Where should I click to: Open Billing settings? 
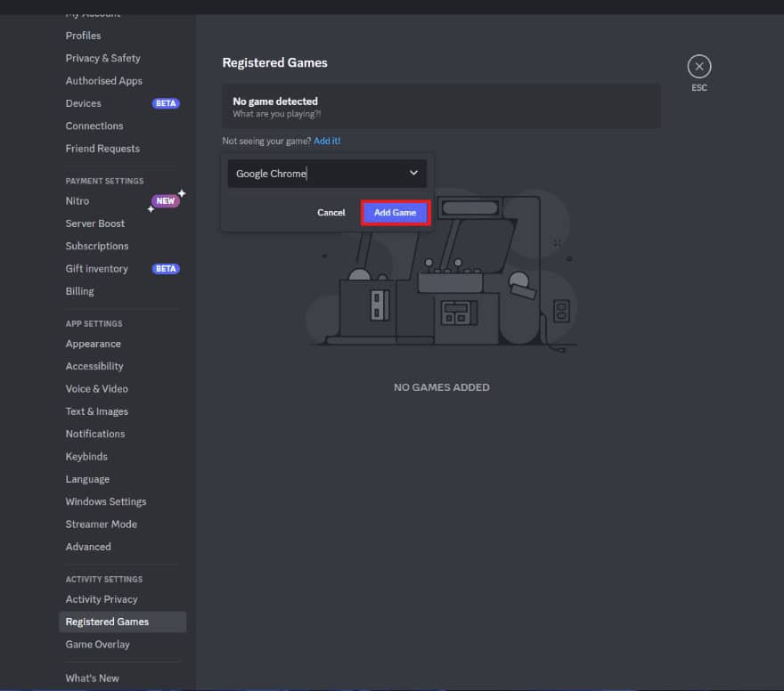pos(79,291)
